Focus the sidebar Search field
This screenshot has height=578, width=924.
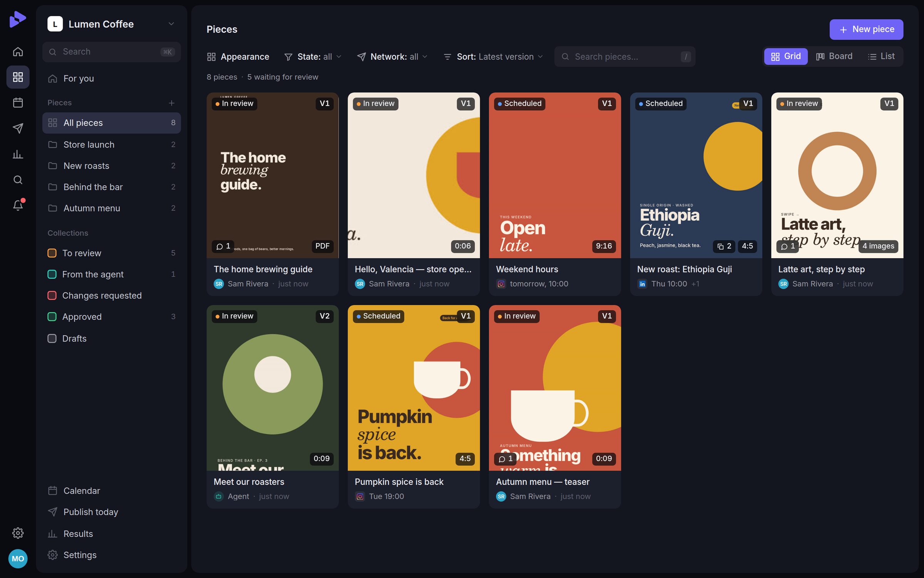(x=111, y=52)
